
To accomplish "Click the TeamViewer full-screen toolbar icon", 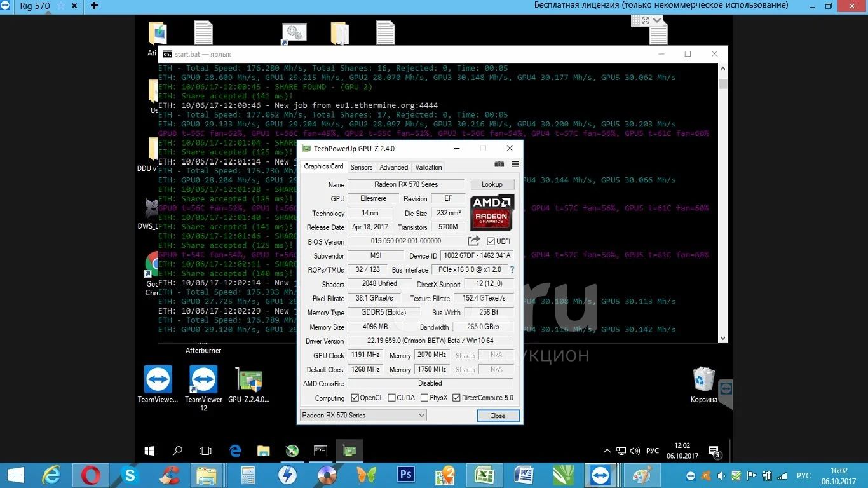I will (645, 20).
